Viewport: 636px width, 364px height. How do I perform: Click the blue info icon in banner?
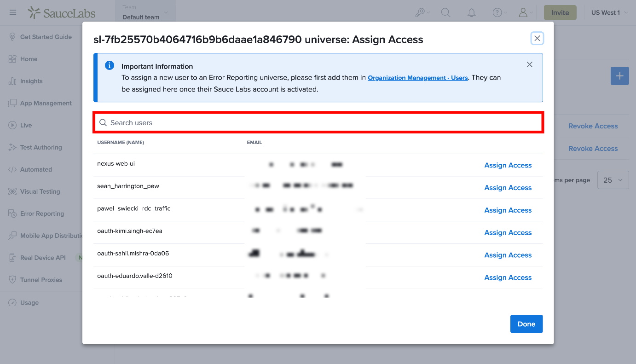click(110, 65)
